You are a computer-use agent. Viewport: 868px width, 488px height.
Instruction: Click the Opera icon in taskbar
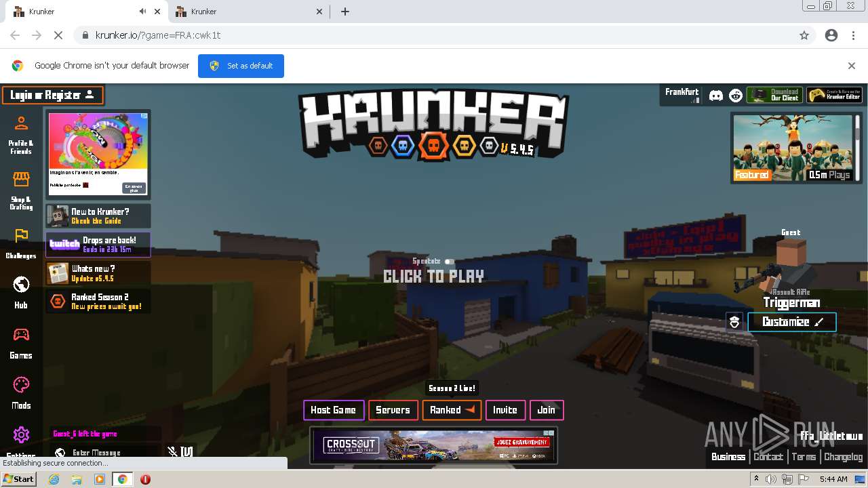click(145, 479)
